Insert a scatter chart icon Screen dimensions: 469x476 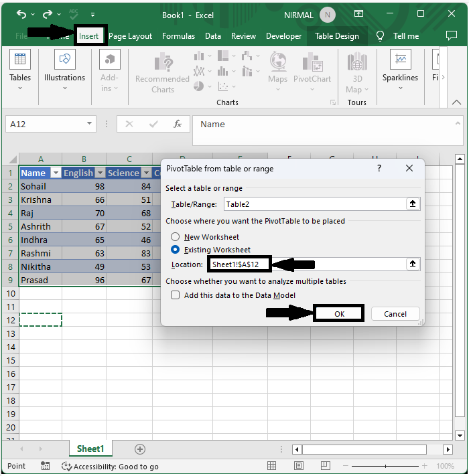(223, 86)
